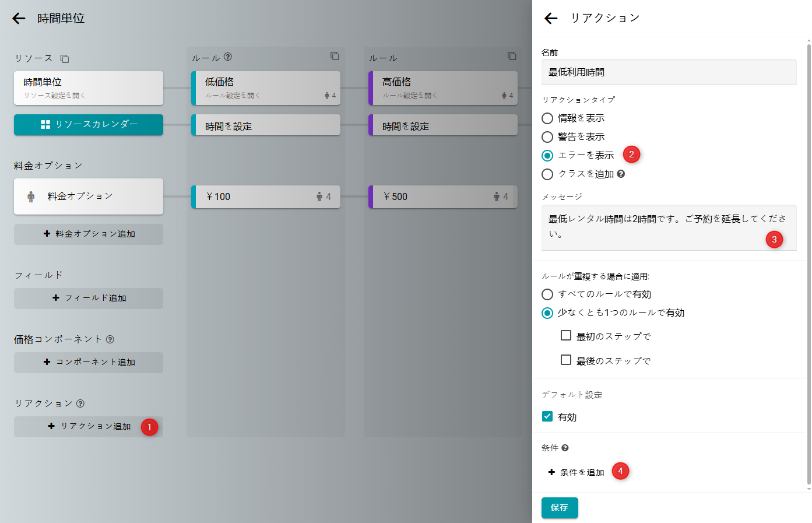
Task: Click コンポーネント追加 button
Action: pos(89,363)
